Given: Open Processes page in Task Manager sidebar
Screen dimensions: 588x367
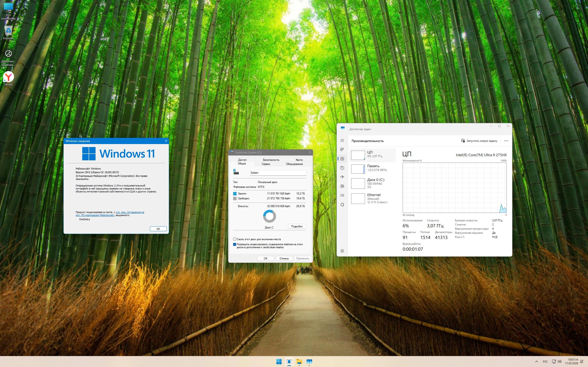Looking at the screenshot, I should [342, 150].
